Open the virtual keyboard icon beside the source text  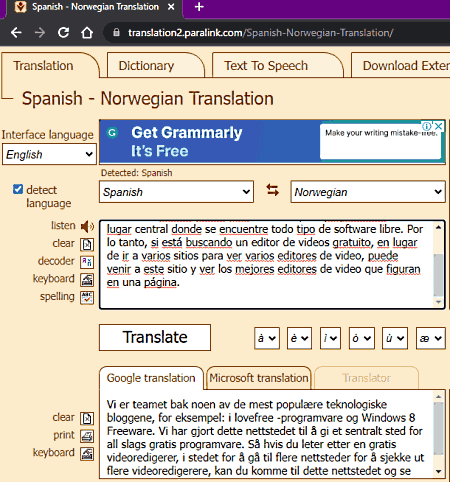[x=87, y=280]
